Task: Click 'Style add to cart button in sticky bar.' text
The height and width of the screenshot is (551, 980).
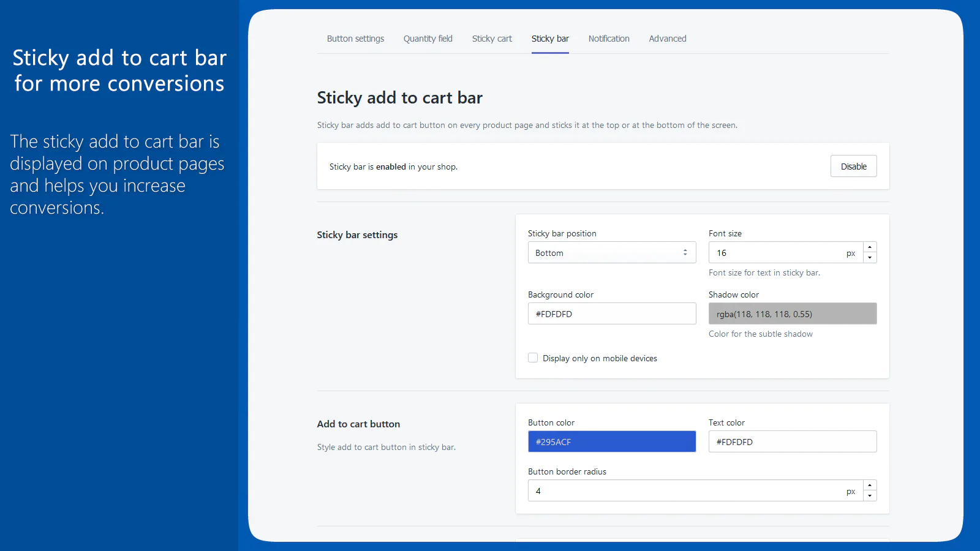Action: click(x=386, y=448)
